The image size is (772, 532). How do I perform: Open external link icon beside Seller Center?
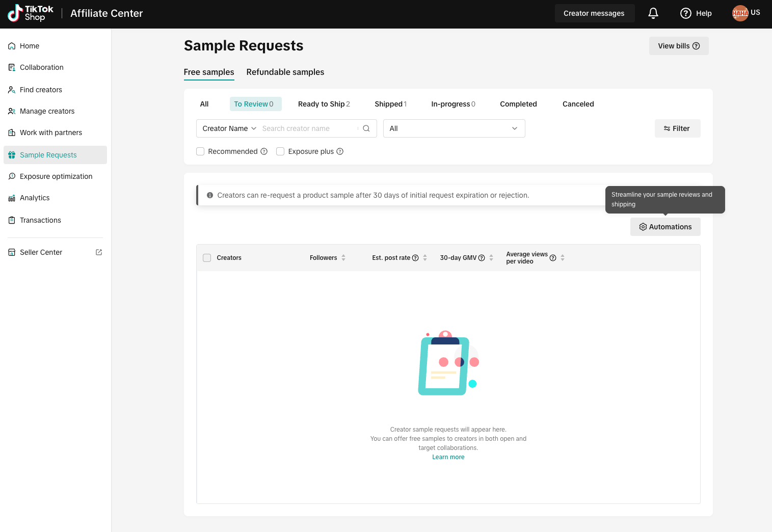point(99,252)
